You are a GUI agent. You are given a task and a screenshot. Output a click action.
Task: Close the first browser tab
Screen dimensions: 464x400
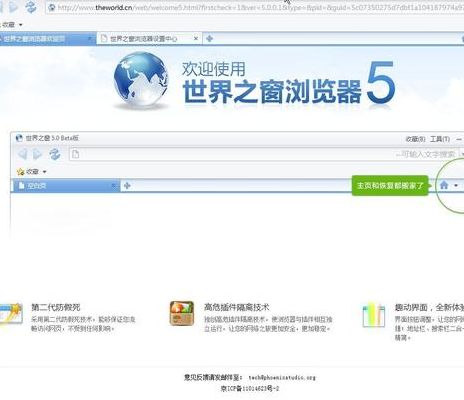click(x=90, y=39)
